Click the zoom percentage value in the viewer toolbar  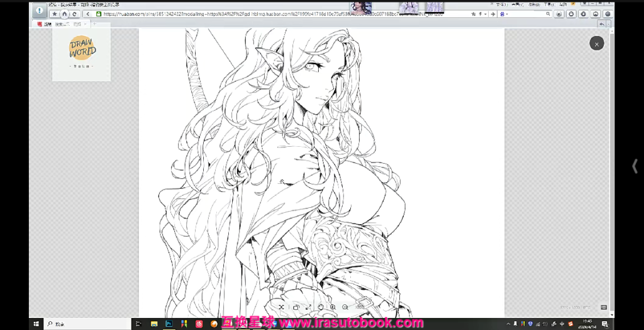click(360, 307)
